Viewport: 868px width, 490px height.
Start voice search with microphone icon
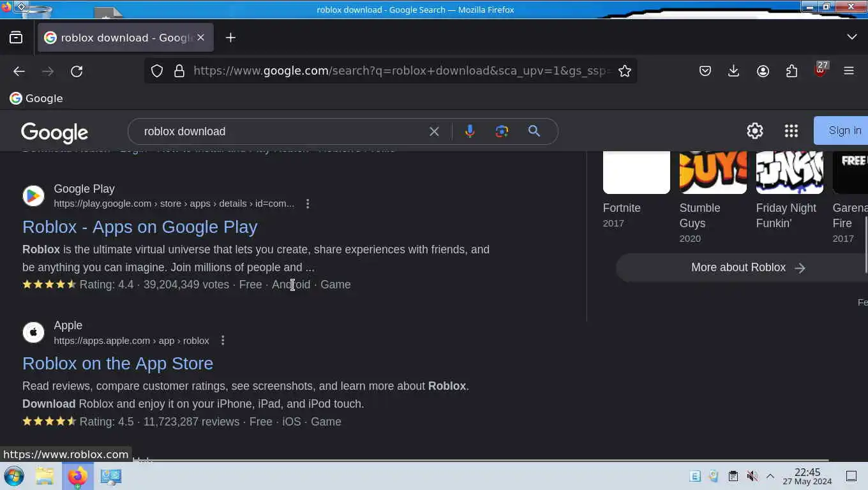click(470, 131)
